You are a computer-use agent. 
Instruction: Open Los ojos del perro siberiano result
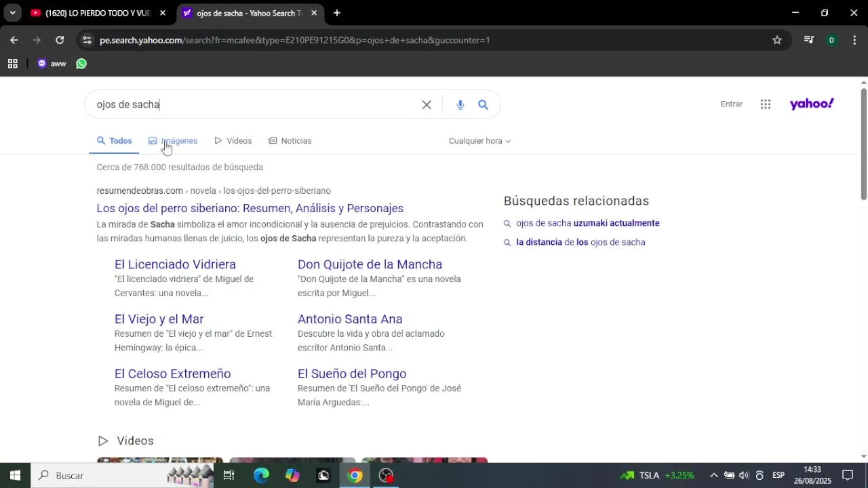pyautogui.click(x=250, y=208)
